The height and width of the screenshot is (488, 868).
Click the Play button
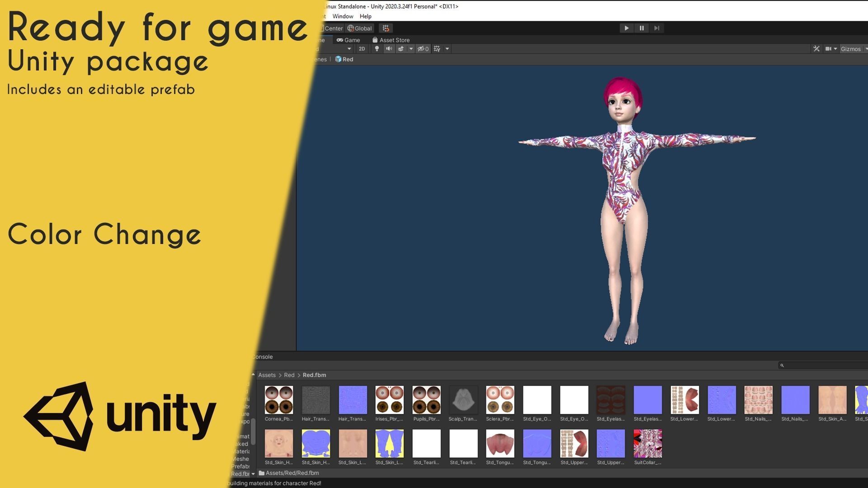626,28
